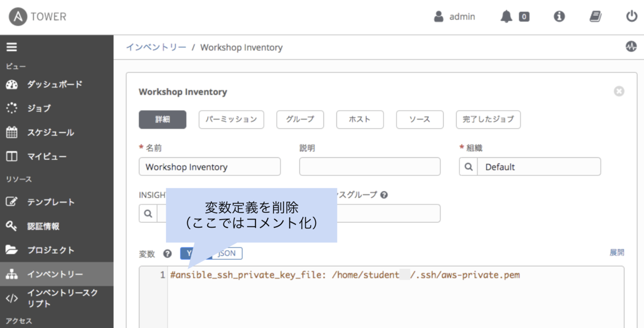
Task: Switch to the ソース tab
Action: click(x=420, y=120)
